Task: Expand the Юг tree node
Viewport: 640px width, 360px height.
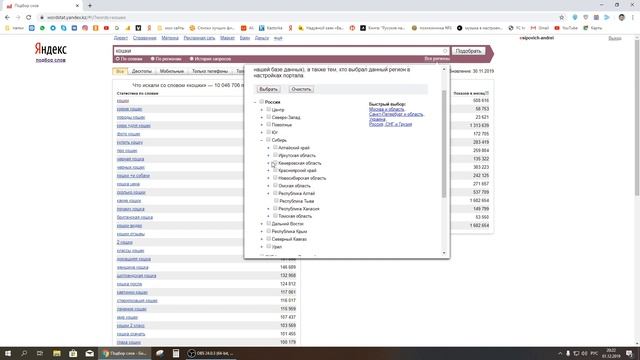Action: [x=262, y=132]
